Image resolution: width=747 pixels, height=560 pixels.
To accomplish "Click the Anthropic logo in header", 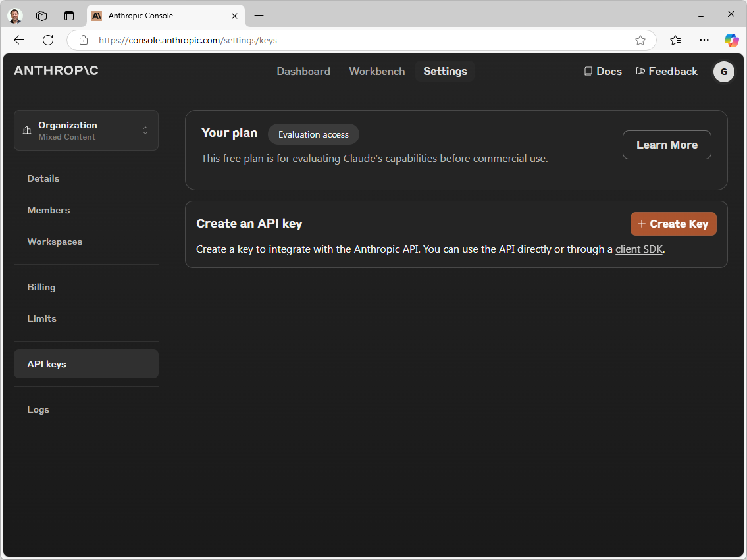I will (56, 71).
